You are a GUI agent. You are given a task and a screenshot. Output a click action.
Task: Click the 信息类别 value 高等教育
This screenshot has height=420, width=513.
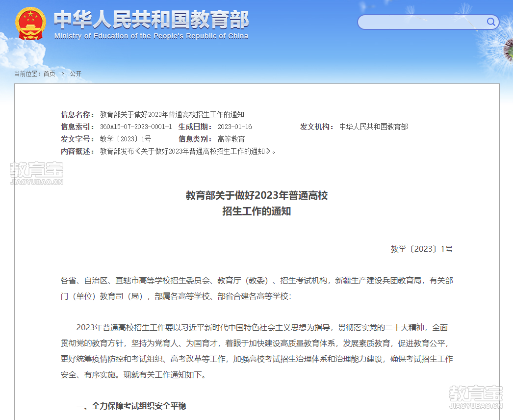tap(231, 139)
